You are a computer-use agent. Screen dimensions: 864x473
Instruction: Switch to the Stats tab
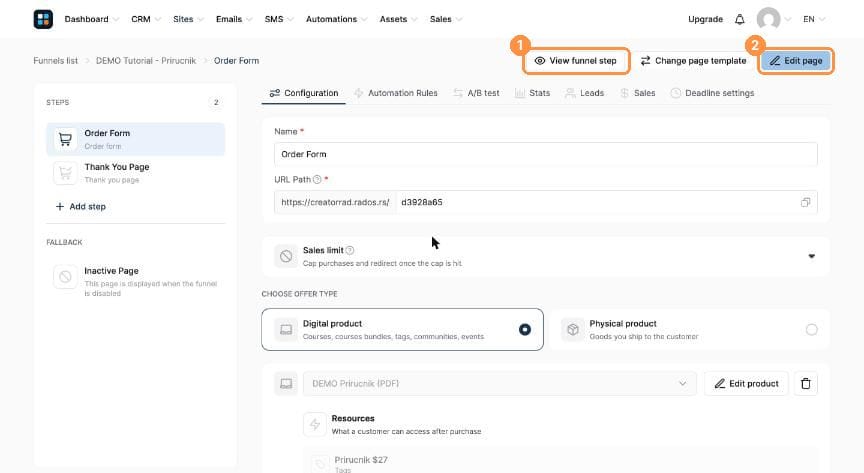532,93
